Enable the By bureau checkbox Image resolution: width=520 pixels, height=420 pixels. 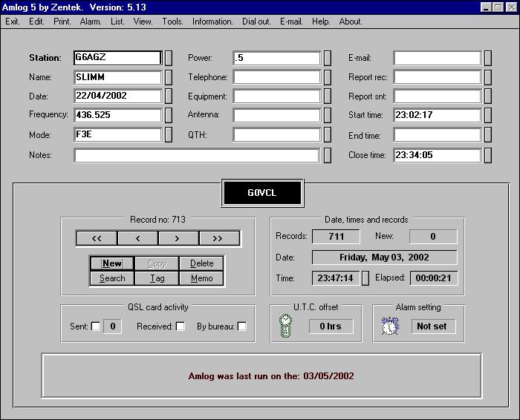pyautogui.click(x=242, y=327)
